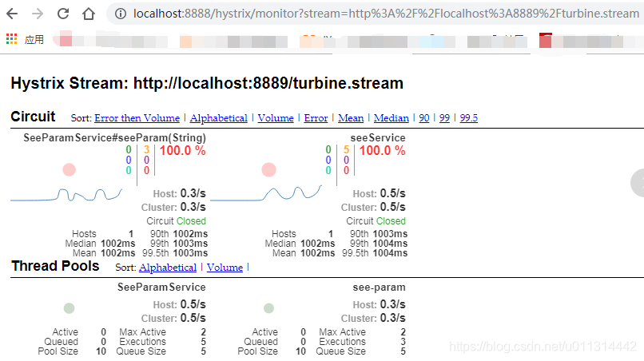Click the green circle of see-param thread pool
This screenshot has height=361, width=644.
click(x=268, y=308)
